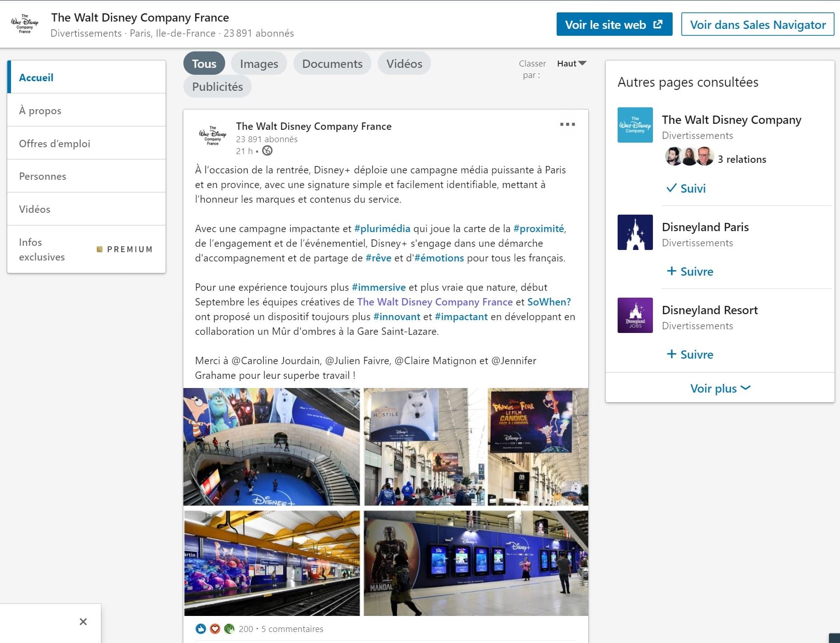This screenshot has height=643, width=840.
Task: Open the Disneyland Resort page title
Action: coord(710,310)
